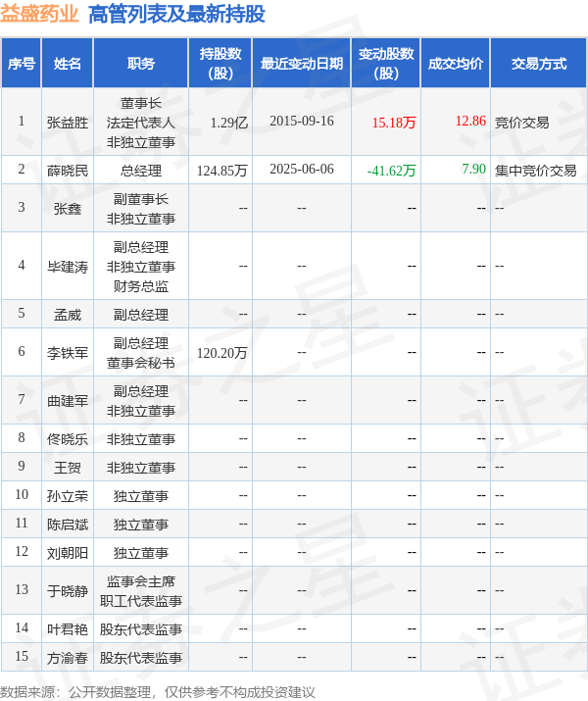588x701 pixels.
Task: Click 董事会秘书 in 李铁军's row
Action: click(x=141, y=363)
